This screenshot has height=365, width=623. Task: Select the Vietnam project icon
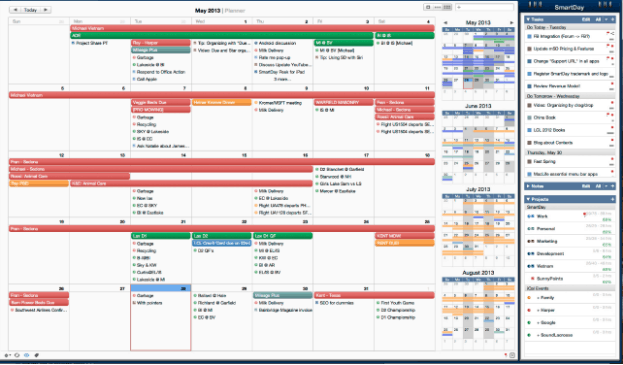[x=530, y=266]
